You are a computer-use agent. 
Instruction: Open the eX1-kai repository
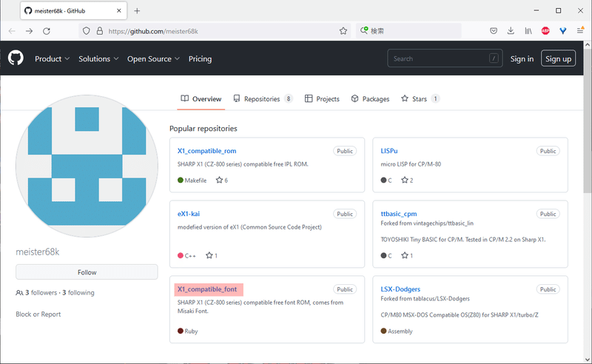pos(189,214)
